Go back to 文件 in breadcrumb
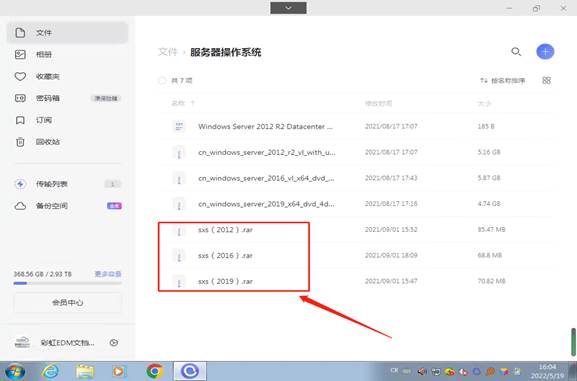The height and width of the screenshot is (381, 577). pyautogui.click(x=167, y=52)
